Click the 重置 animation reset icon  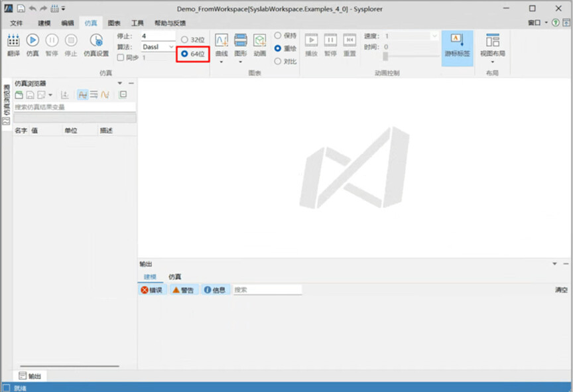(x=350, y=40)
